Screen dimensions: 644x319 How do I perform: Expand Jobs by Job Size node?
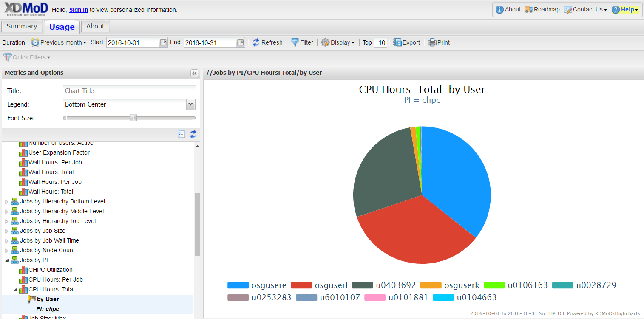pyautogui.click(x=6, y=231)
